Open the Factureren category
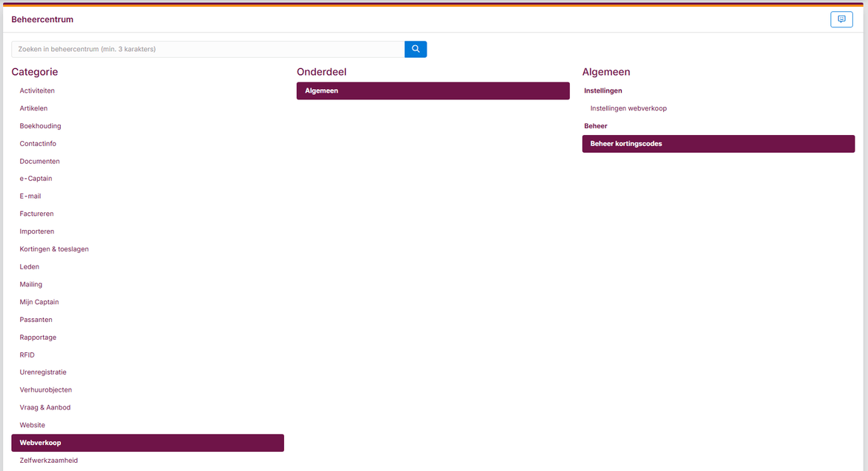 pos(36,214)
